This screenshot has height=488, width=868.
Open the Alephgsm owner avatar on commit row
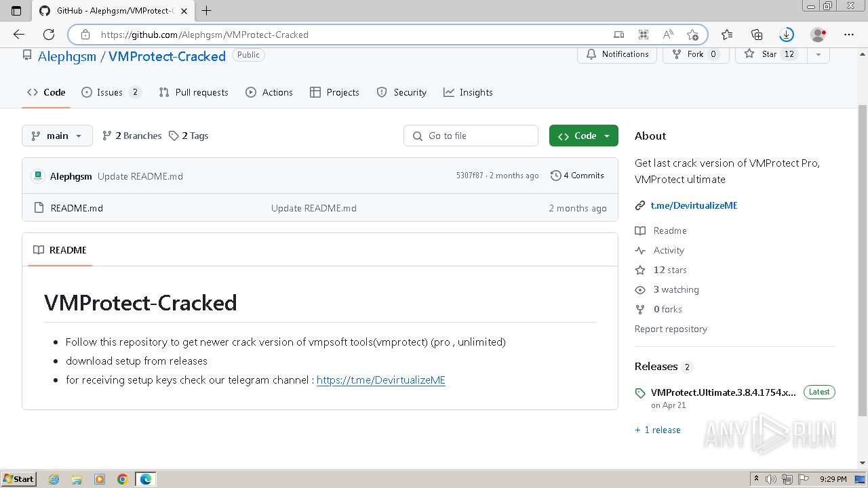point(38,176)
